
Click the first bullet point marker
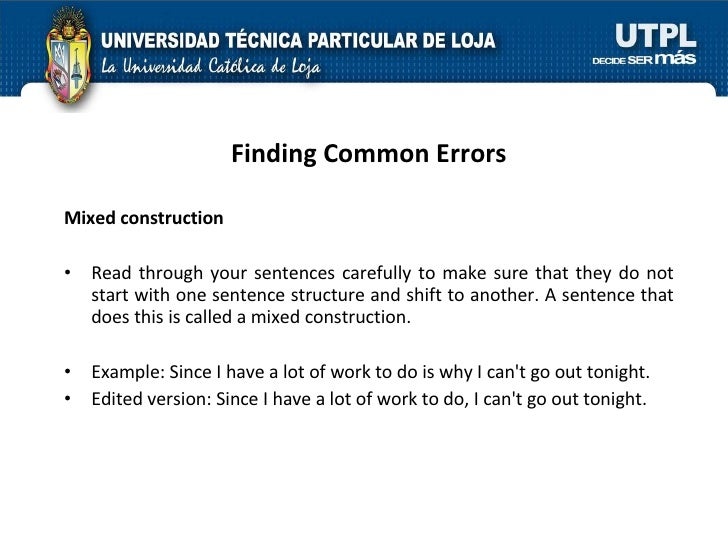68,273
